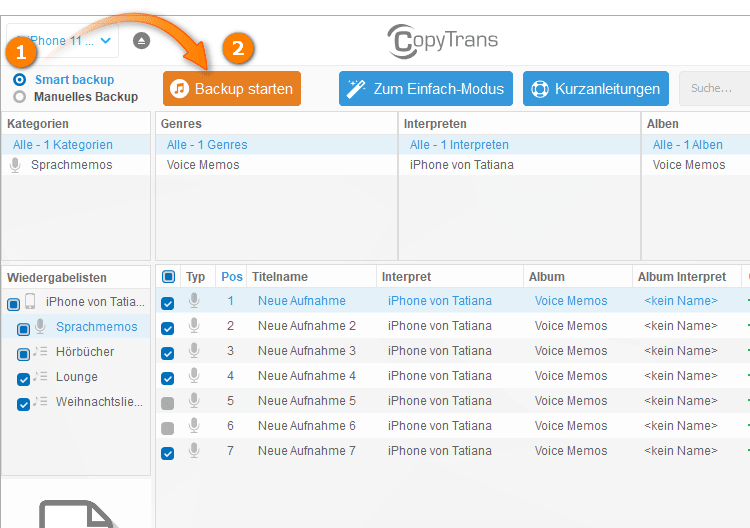Click the phone icon beside iPhone von Tatia...
Viewport: 750px width, 528px height.
[30, 301]
